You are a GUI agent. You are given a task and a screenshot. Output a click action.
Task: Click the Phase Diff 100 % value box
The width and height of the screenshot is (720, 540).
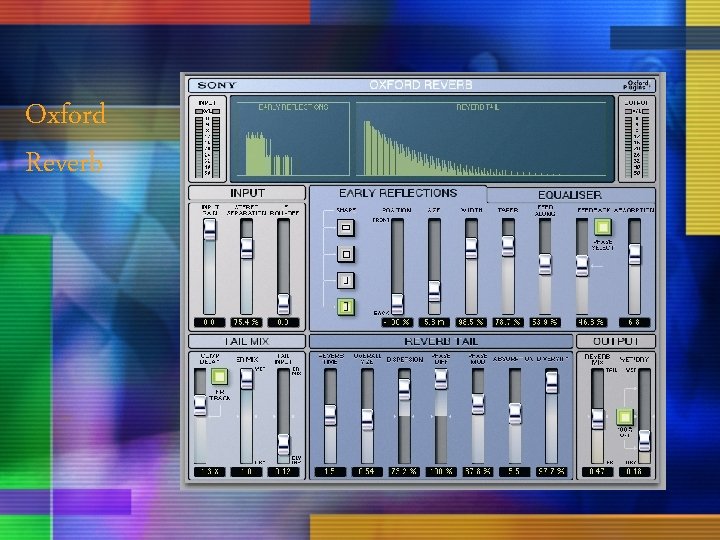441,472
